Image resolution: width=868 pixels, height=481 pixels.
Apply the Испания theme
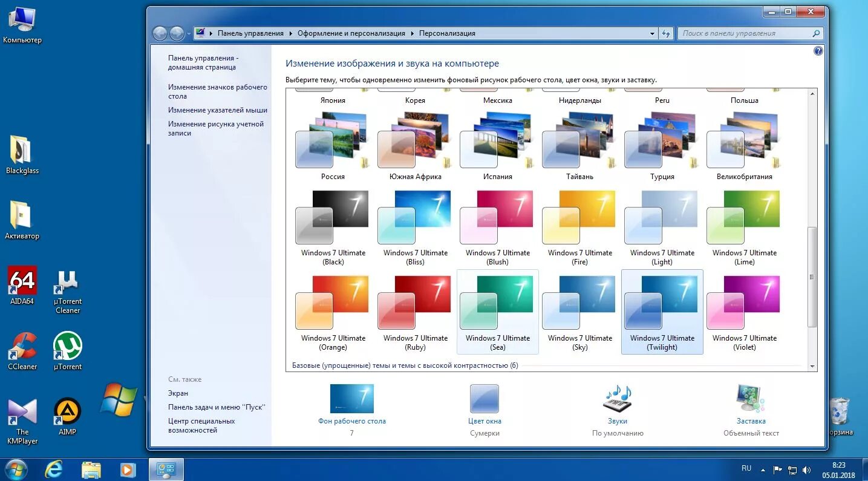(498, 146)
